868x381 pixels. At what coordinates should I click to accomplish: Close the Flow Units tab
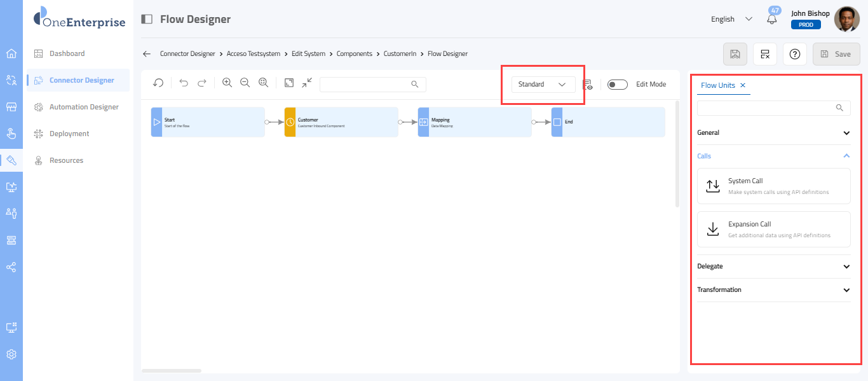(743, 85)
